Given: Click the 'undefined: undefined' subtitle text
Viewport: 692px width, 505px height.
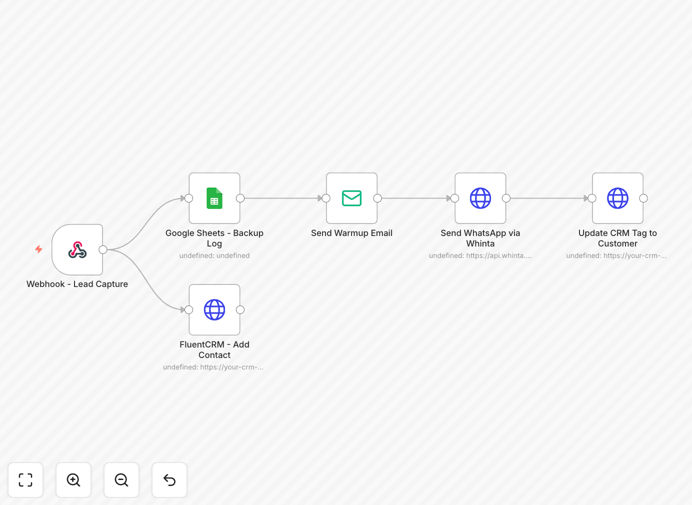Looking at the screenshot, I should coord(214,256).
